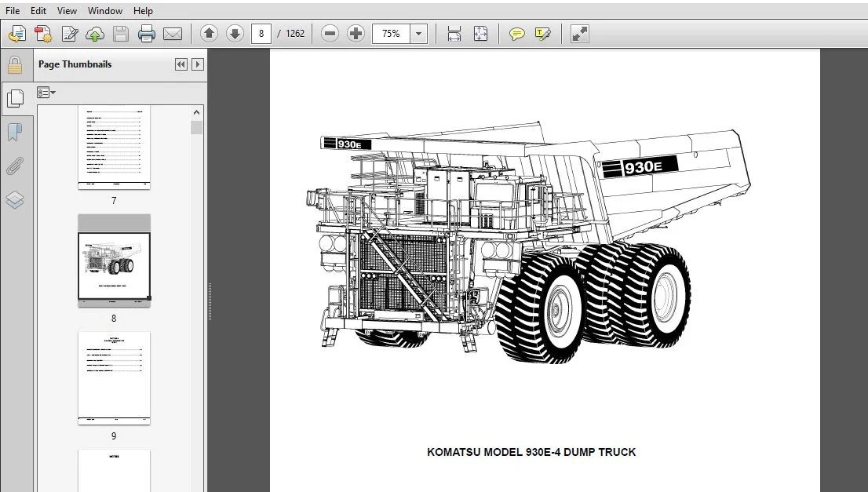Viewport: 868px width, 492px height.
Task: Click thumbnail scrollbar up arrow
Action: click(x=196, y=112)
